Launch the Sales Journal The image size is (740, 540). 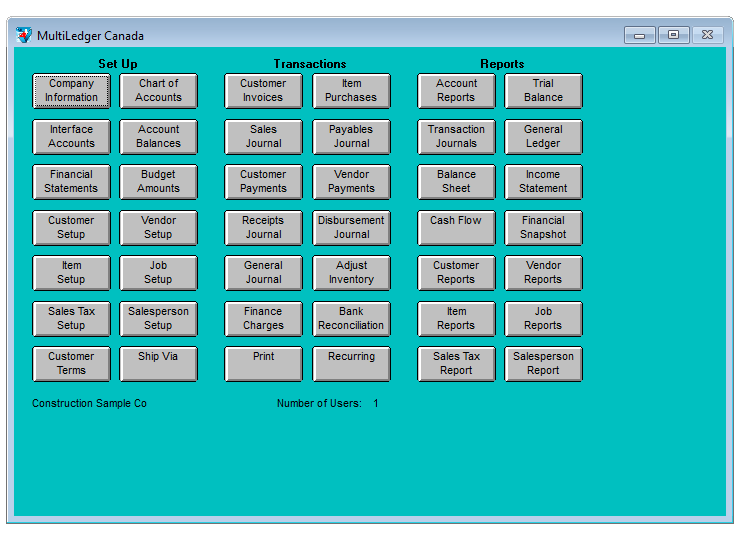pos(263,136)
